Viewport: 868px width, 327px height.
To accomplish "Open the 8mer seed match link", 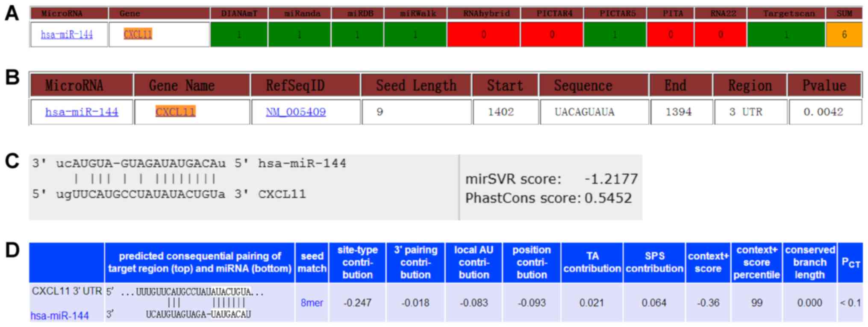I will [x=312, y=303].
